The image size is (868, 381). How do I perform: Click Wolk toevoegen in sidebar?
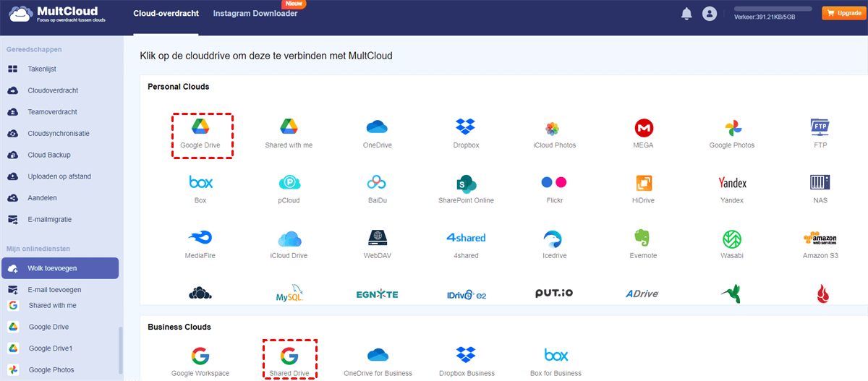coord(59,268)
